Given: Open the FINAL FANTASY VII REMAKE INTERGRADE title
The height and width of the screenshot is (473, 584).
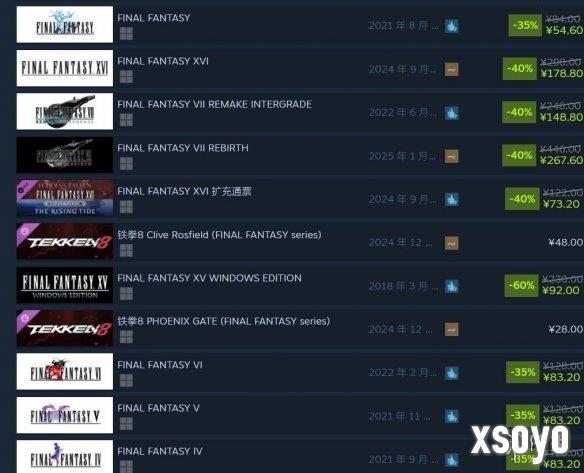Looking at the screenshot, I should point(214,105).
